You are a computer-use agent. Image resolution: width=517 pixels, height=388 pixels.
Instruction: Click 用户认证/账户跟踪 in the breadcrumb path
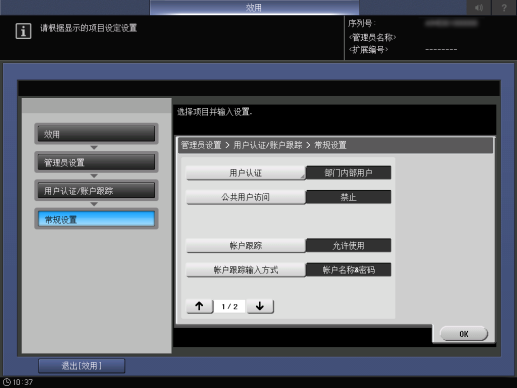[x=268, y=145]
